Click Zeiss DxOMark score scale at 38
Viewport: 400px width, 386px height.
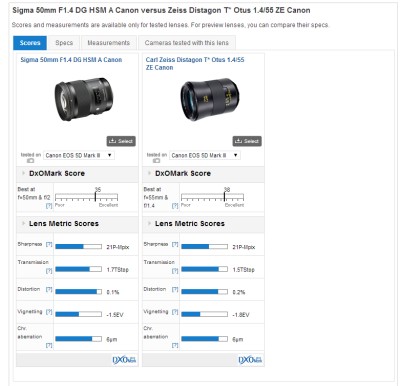pos(224,197)
